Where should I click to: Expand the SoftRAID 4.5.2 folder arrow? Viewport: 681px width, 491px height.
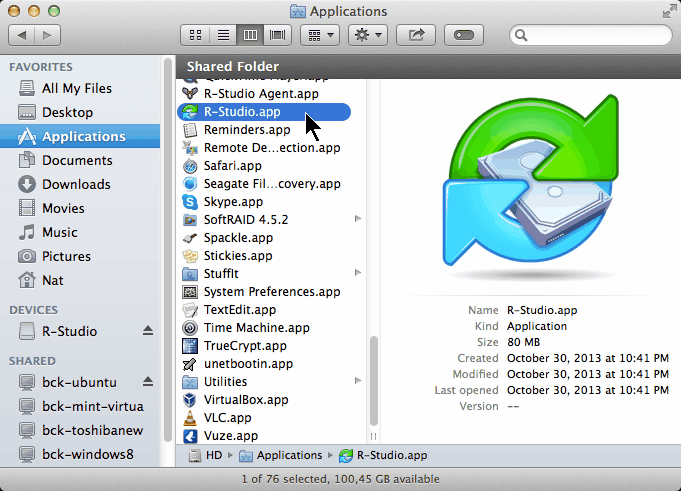click(x=357, y=218)
